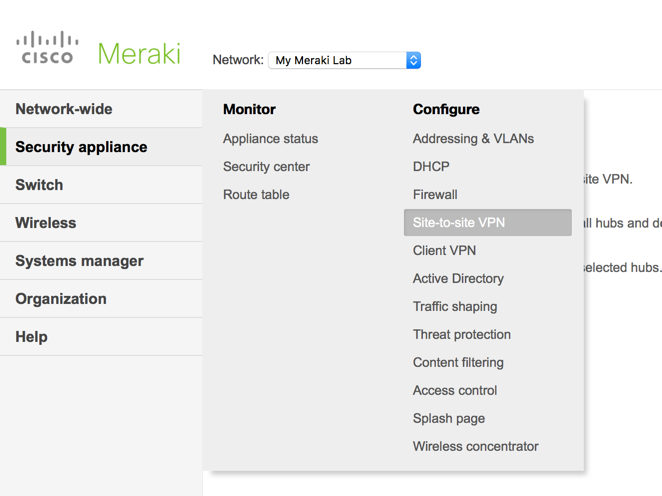Open Threat protection settings
Screen dimensions: 662x496
click(461, 335)
